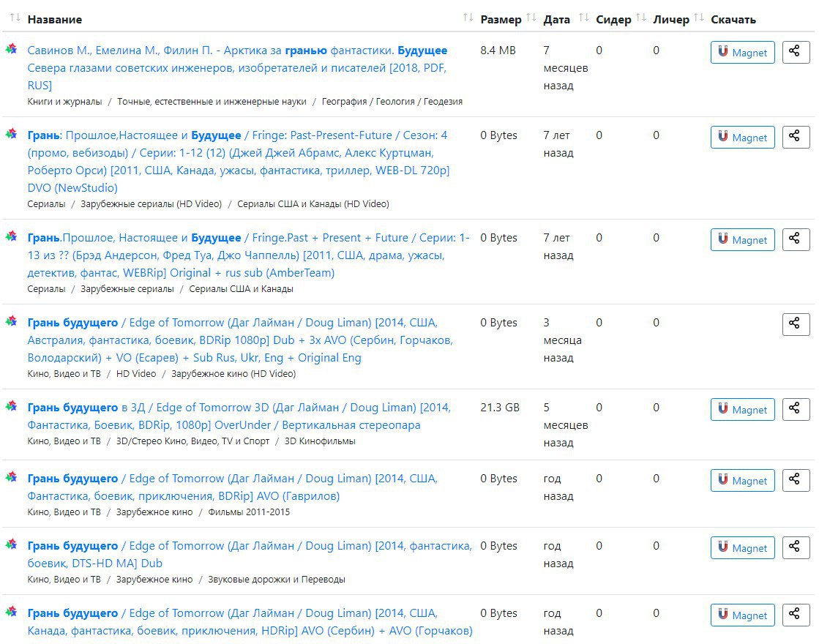Click the Скачать column header
Screen dimensions: 819x644
733,19
